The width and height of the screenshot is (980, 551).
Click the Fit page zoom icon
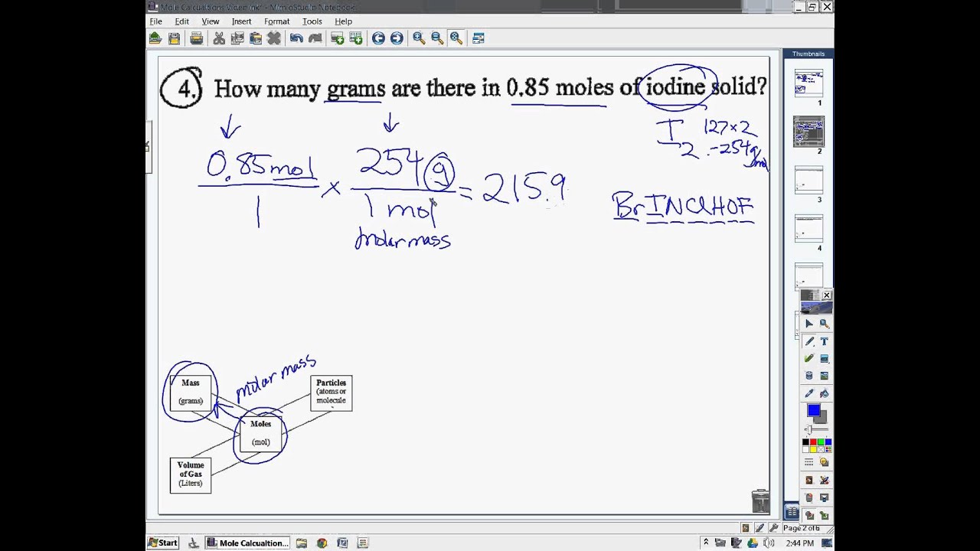coord(456,38)
